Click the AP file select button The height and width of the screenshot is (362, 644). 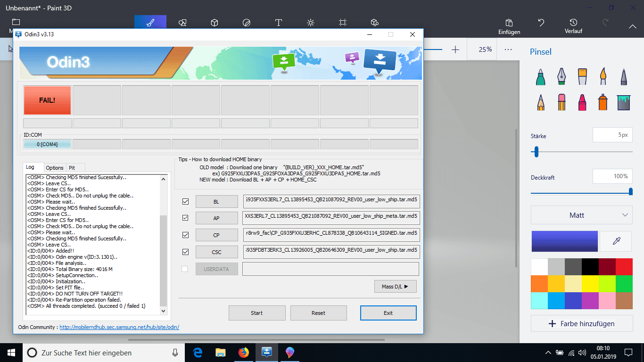point(216,218)
